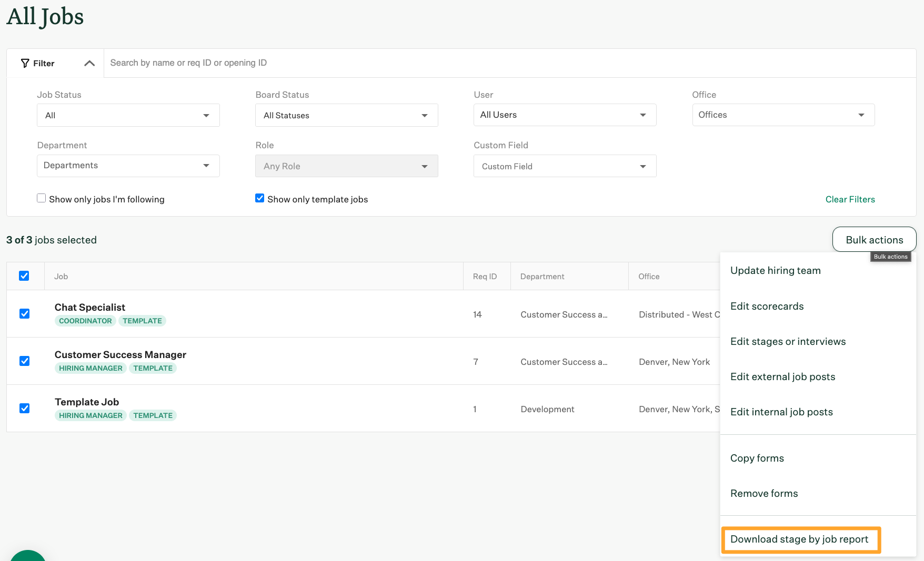
Task: Click the HIRING MANAGER tag on Template Job
Action: (x=91, y=415)
